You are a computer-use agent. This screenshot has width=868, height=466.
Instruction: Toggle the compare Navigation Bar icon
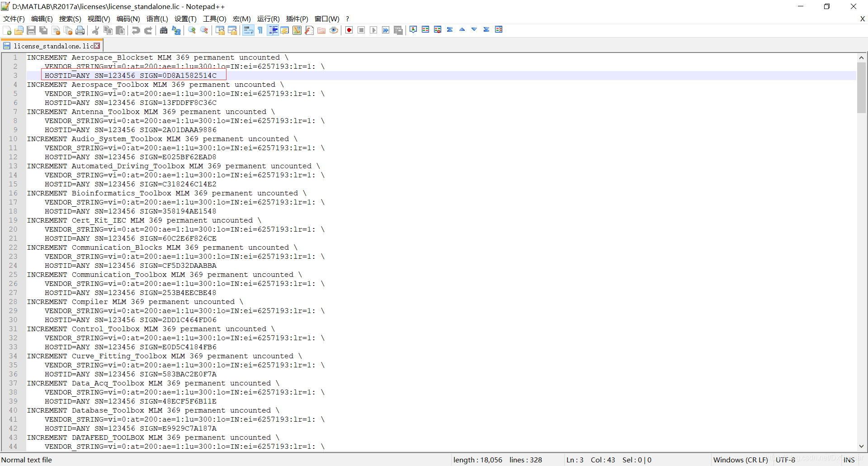(x=499, y=29)
